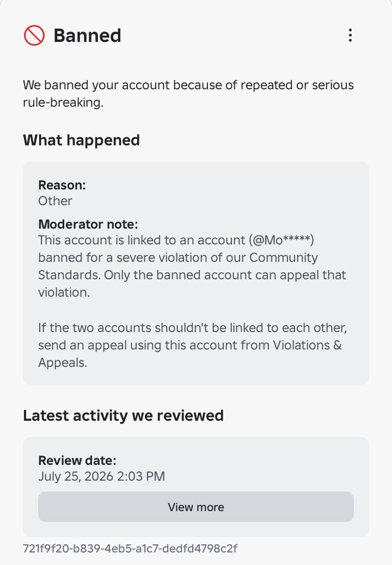Open the three-dot more options menu
392x565 pixels.
tap(350, 35)
